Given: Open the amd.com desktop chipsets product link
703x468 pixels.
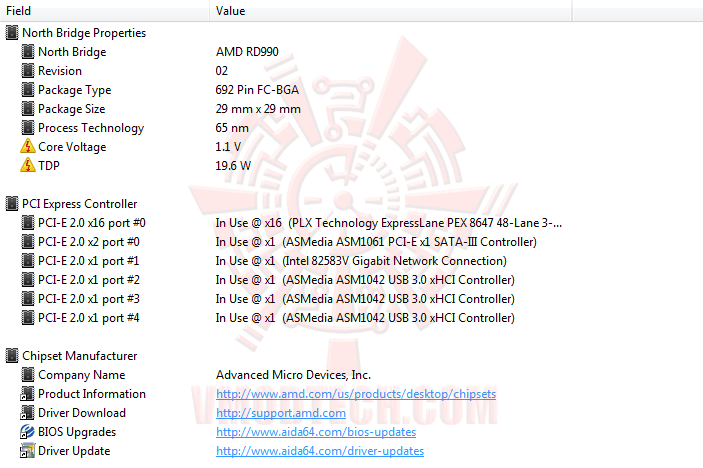Looking at the screenshot, I should tap(356, 394).
